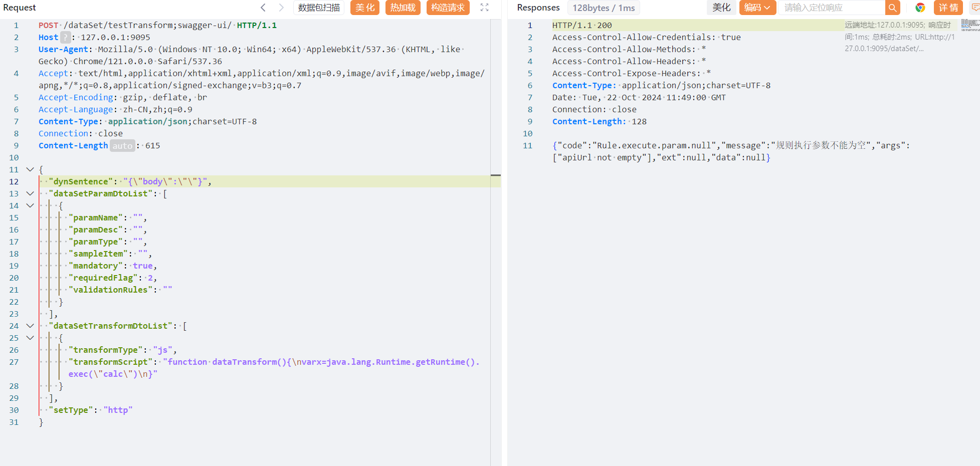The height and width of the screenshot is (466, 980).
Task: Click the response Connection: close line
Action: tap(595, 109)
